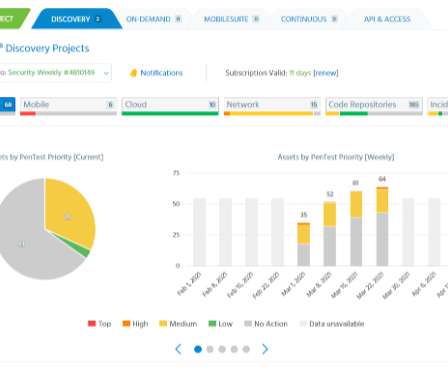Go to previous chart with left arrow
Image resolution: width=448 pixels, height=374 pixels.
[x=178, y=349]
